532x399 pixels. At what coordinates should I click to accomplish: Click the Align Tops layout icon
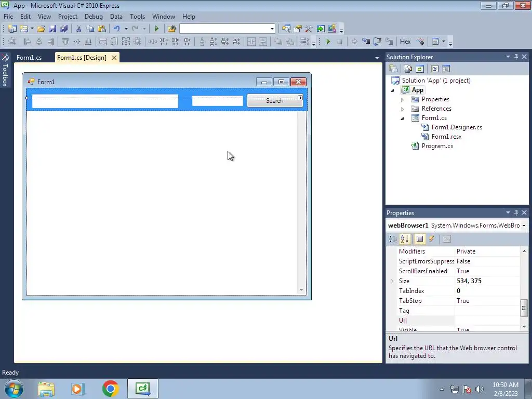click(65, 42)
